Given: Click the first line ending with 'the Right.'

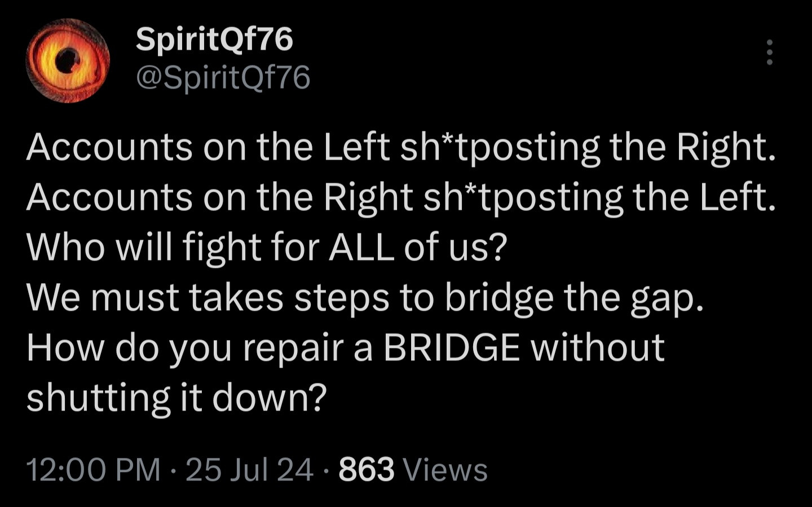Looking at the screenshot, I should [x=401, y=147].
